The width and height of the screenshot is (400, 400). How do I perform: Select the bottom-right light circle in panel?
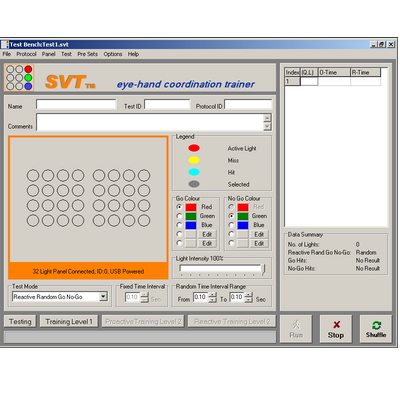(144, 220)
